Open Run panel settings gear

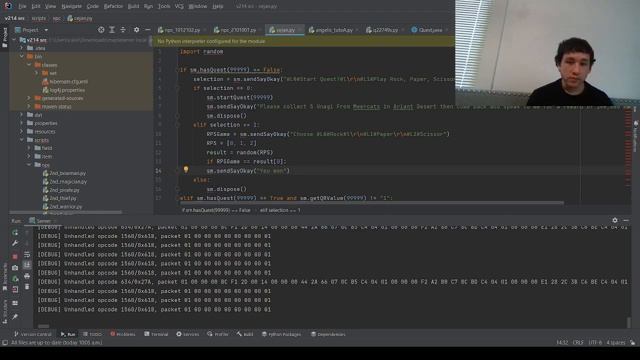[615, 220]
